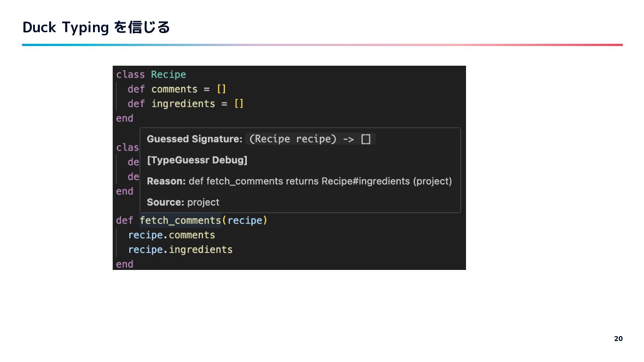Screen dimensions: 644x362
Task: Click the final end keyword
Action: click(125, 264)
